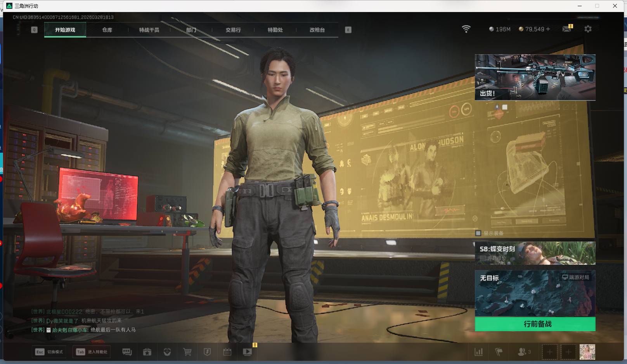This screenshot has width=627, height=364.
Task: Open the chat messages icon
Action: click(x=127, y=352)
